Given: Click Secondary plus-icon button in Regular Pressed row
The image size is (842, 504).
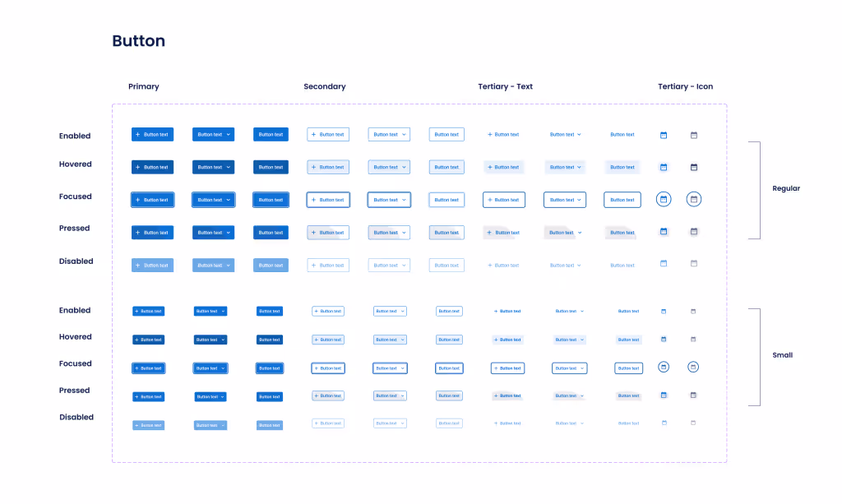Looking at the screenshot, I should pyautogui.click(x=328, y=233).
